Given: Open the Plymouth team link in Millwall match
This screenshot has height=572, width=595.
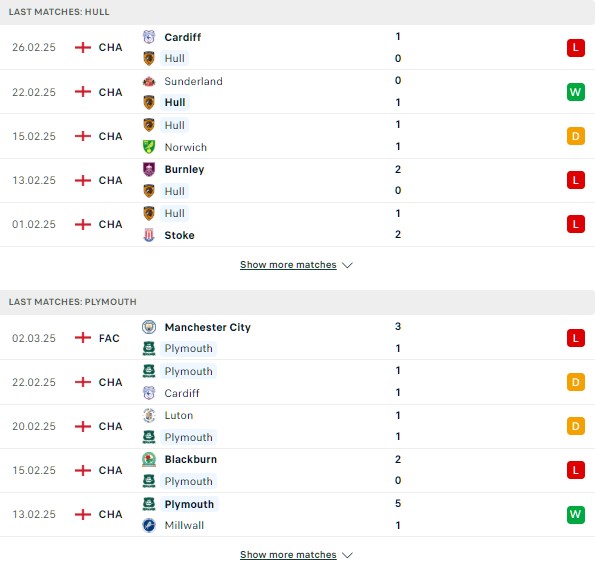Looking at the screenshot, I should point(189,504).
